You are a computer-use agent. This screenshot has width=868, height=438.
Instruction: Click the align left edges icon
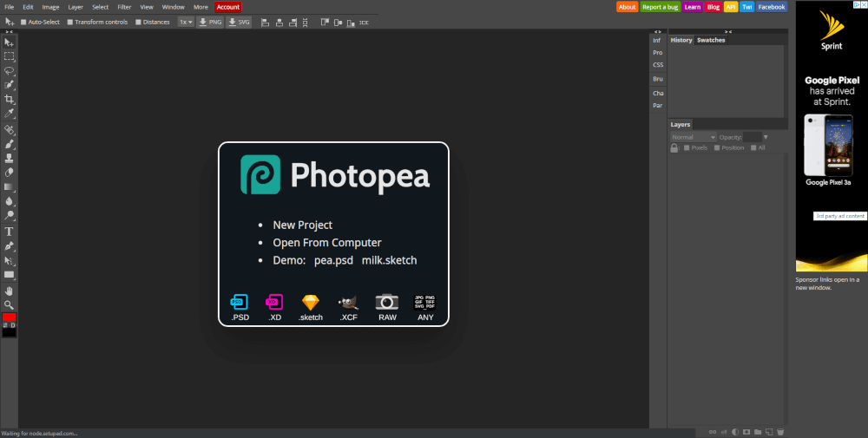point(265,23)
